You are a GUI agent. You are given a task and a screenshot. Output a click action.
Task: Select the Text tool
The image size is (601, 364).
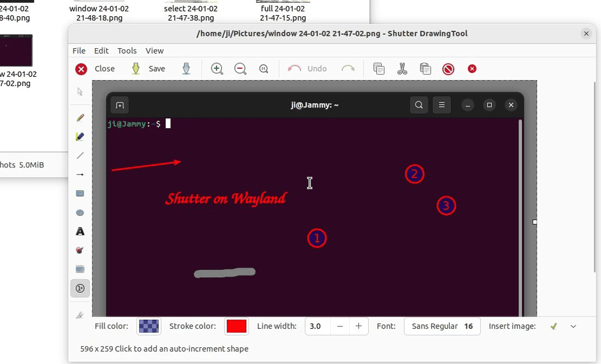point(80,231)
